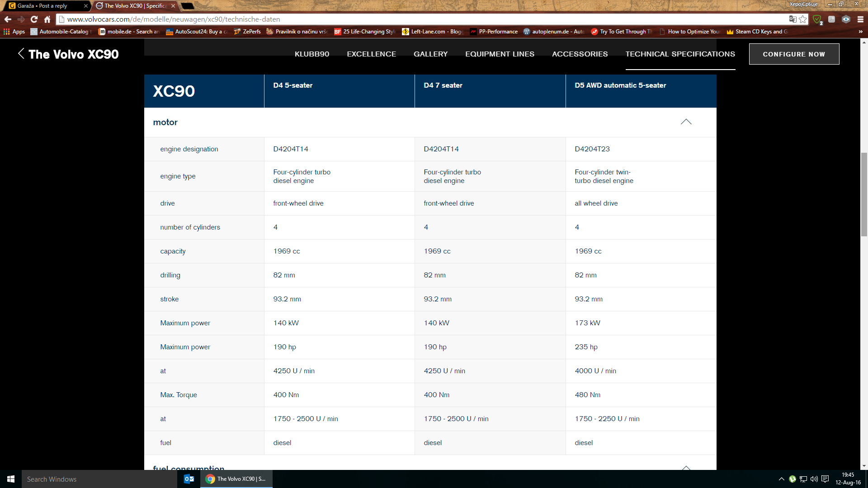Open Automobile-Catalog bookmark

[x=61, y=32]
